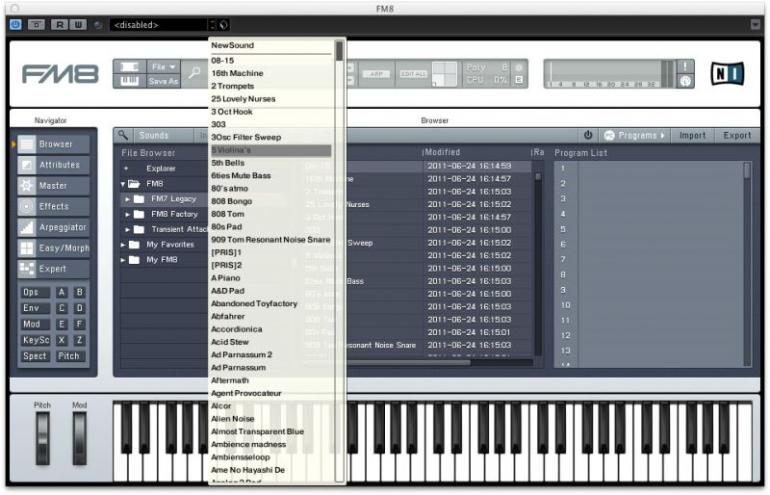
Task: Open the disabled preset dropdown stepper
Action: tap(213, 25)
